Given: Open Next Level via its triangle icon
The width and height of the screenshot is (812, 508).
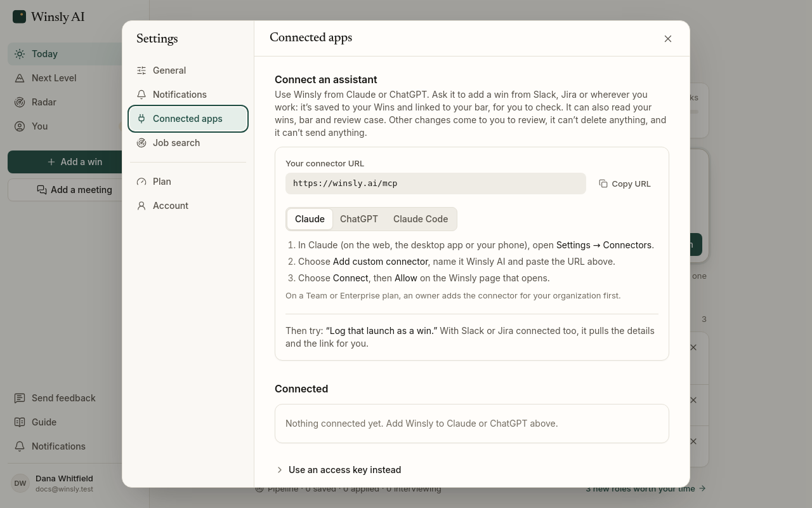Looking at the screenshot, I should point(20,78).
